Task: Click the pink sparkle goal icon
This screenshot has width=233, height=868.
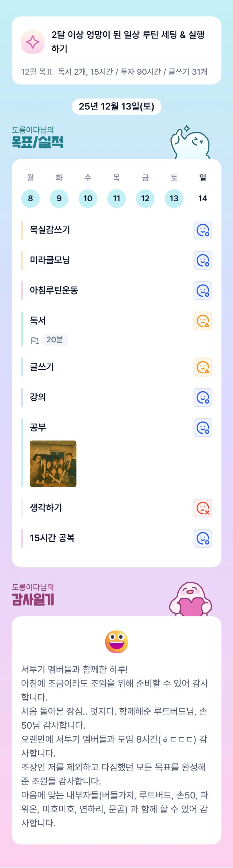Action: pos(33,42)
